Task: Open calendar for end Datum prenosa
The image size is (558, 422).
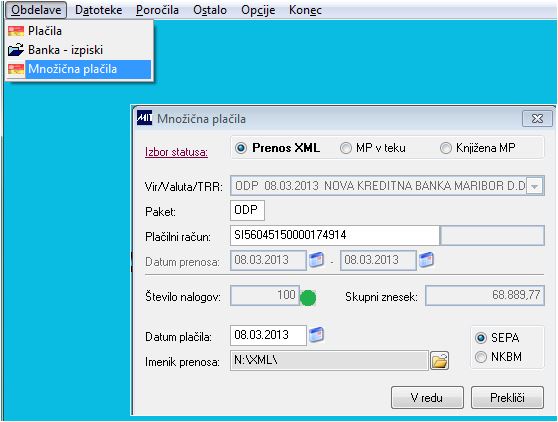Action: tap(426, 260)
